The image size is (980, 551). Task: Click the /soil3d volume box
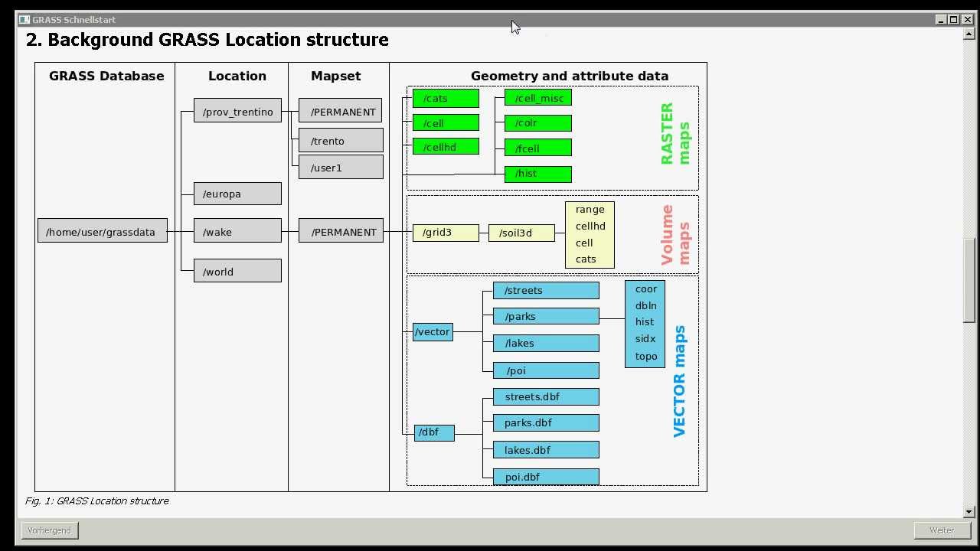521,233
